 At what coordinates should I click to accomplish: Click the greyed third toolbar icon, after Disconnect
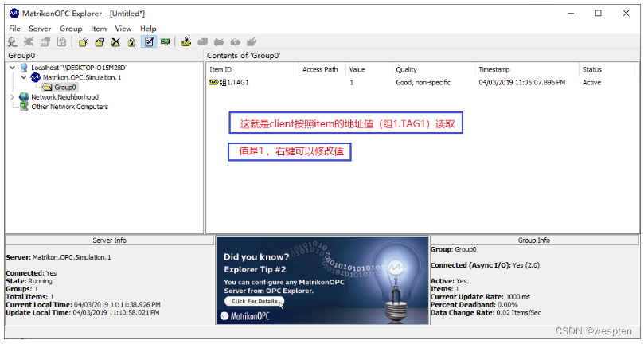click(45, 41)
